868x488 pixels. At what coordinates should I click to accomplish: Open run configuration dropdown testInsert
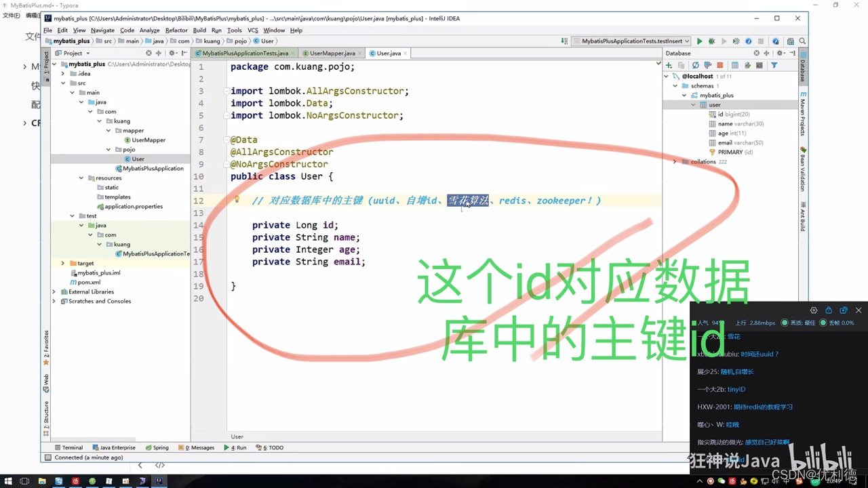(x=631, y=41)
